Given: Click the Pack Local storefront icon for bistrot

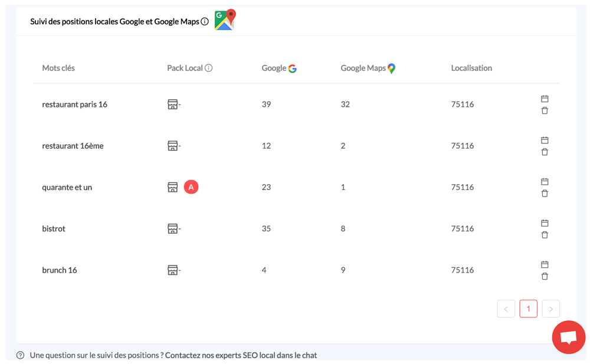Looking at the screenshot, I should tap(172, 228).
